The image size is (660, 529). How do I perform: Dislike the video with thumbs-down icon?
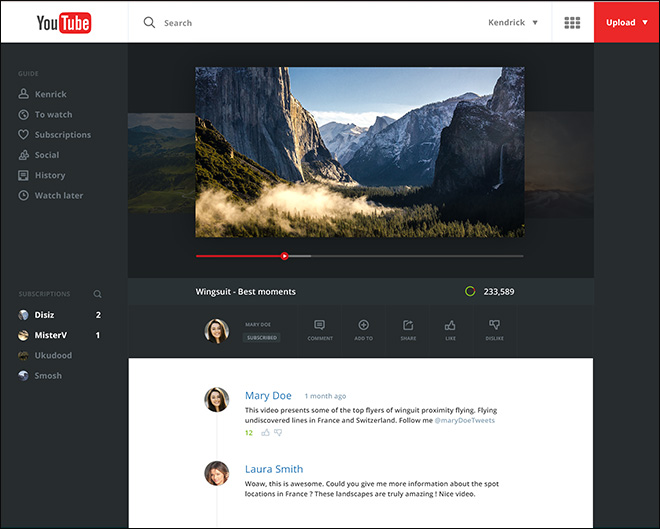494,326
